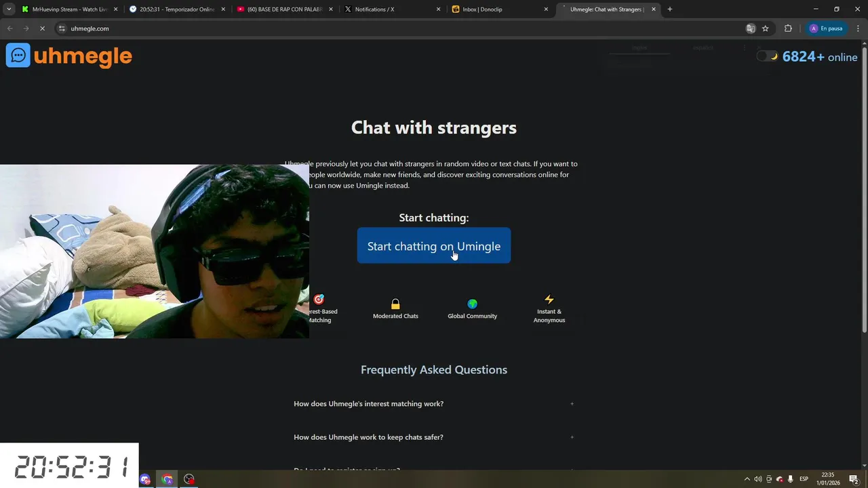Close the Temporizador Online tab
Image resolution: width=868 pixels, height=488 pixels.
point(223,9)
